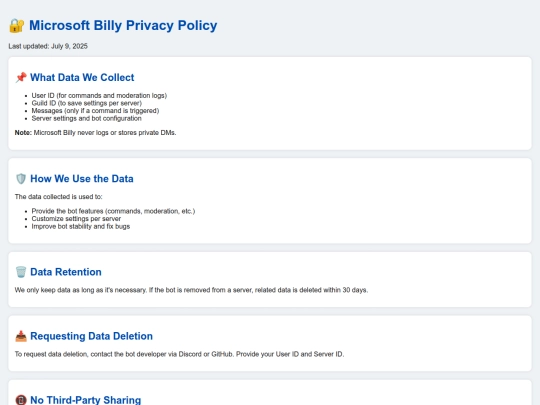Click the lock emoji beside the page title
540x405 pixels.
17,26
